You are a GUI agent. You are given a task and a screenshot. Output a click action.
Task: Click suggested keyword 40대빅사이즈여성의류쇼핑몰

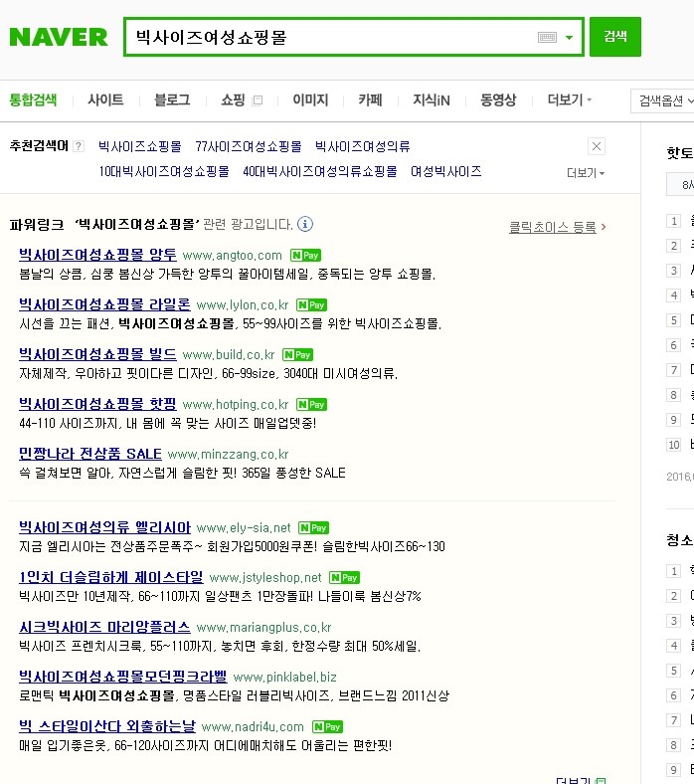tap(320, 171)
